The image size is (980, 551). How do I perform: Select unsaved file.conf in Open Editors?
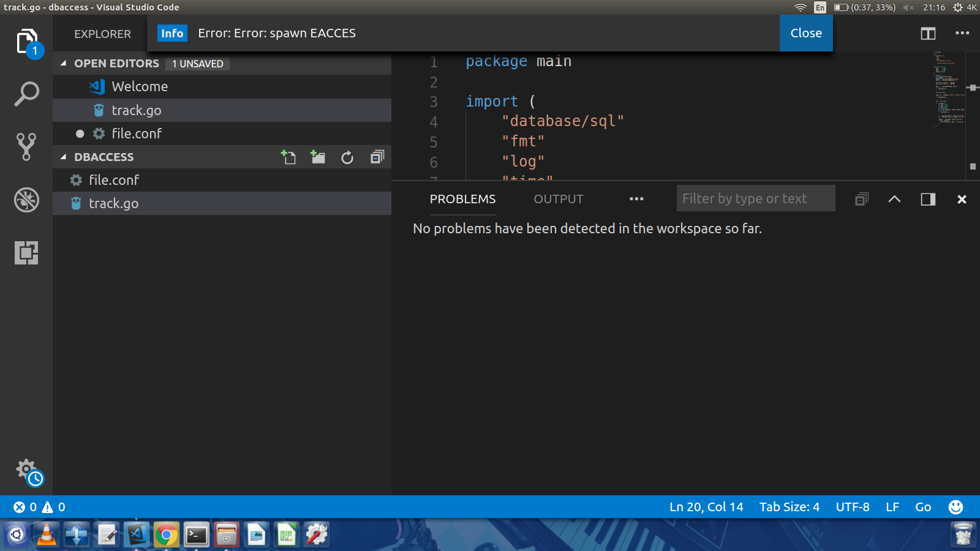pyautogui.click(x=222, y=133)
